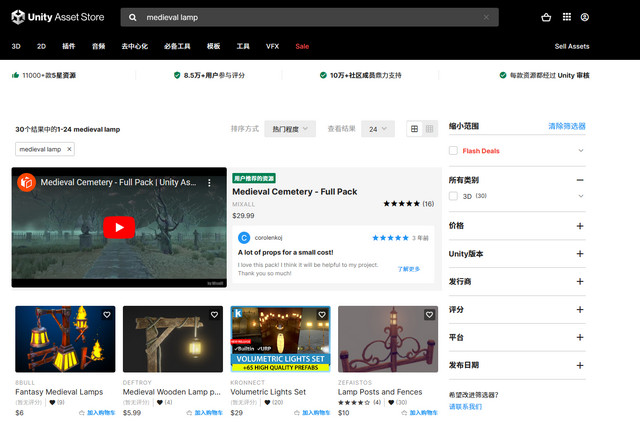Open the VFX navigation menu
This screenshot has width=640, height=430.
coord(272,47)
